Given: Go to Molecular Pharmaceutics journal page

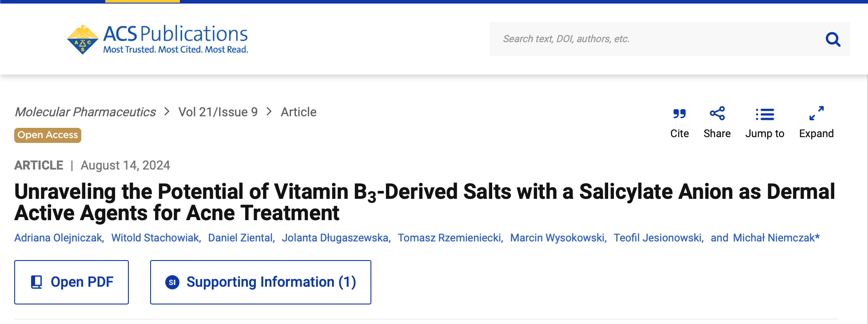Looking at the screenshot, I should click(85, 112).
